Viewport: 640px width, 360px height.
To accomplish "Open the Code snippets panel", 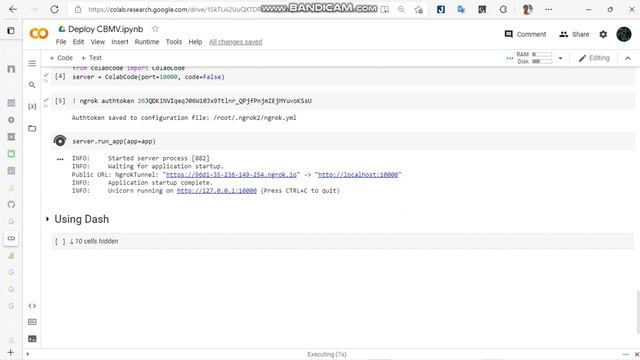I will point(32,305).
